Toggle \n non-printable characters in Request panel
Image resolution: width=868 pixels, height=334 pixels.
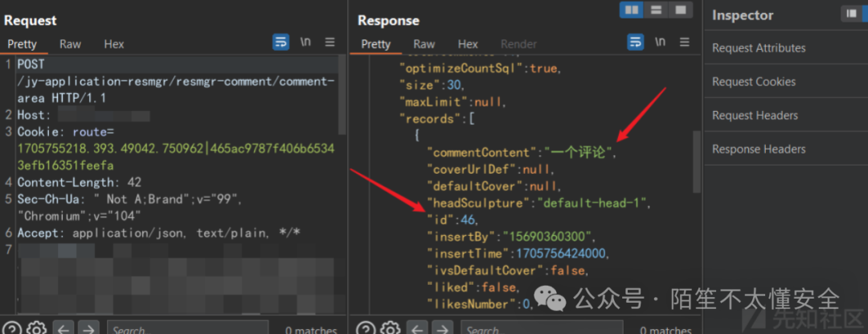pos(305,42)
